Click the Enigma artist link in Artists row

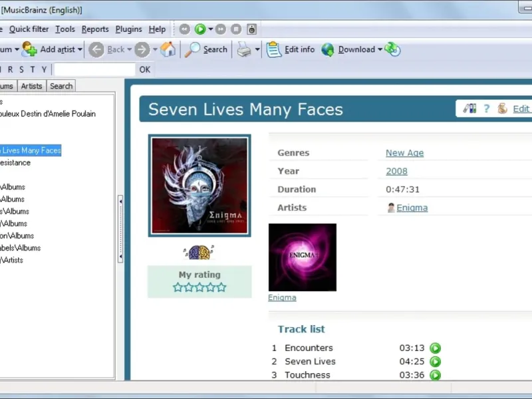(412, 207)
